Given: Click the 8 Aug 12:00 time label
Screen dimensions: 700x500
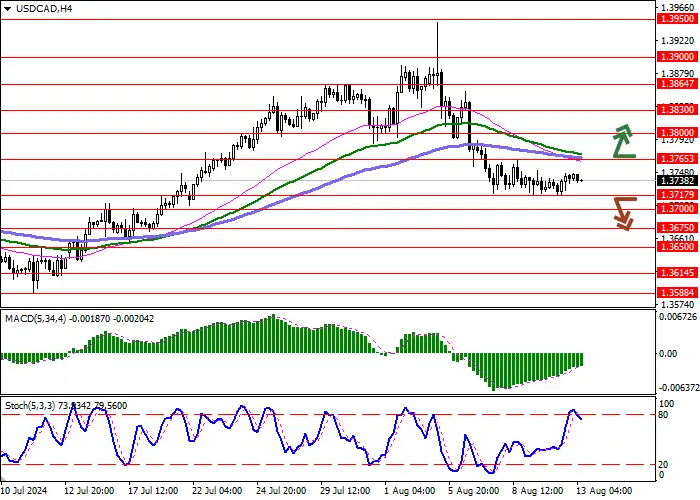Looking at the screenshot, I should tap(539, 491).
